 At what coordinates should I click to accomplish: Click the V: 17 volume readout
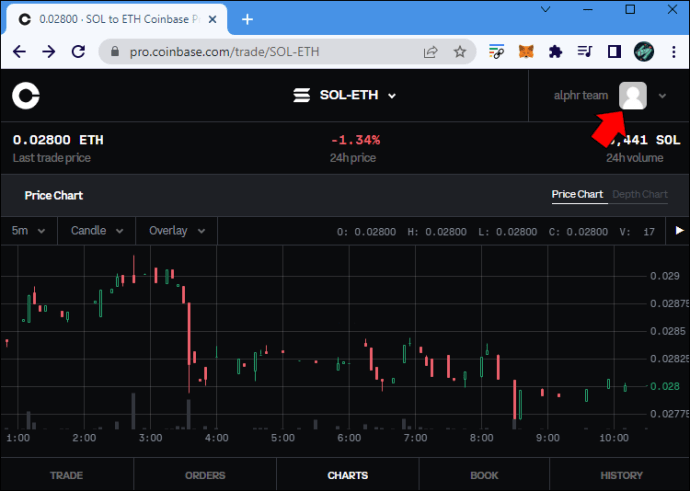(x=637, y=232)
